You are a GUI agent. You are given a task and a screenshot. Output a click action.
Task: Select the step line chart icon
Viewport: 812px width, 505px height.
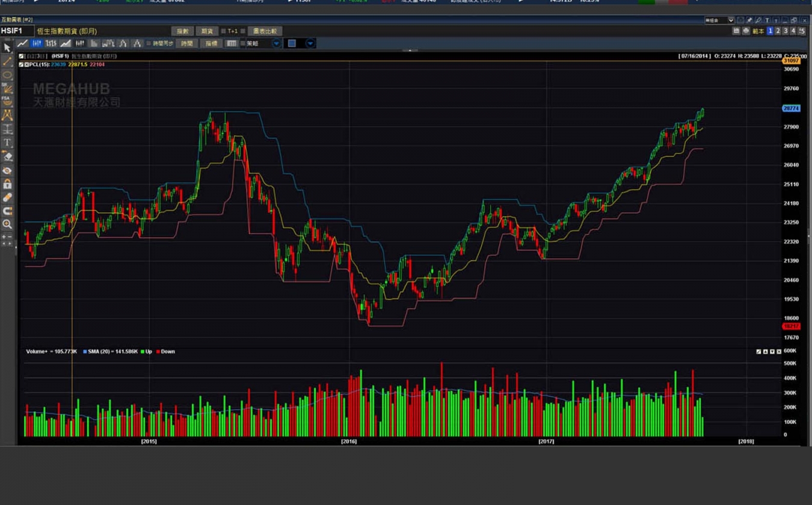[109, 43]
